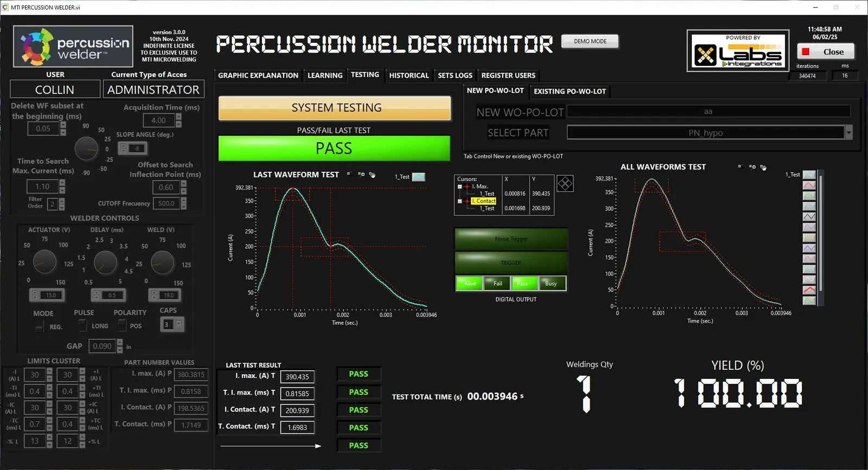Click the ACTUATOR (V) knob

44,262
